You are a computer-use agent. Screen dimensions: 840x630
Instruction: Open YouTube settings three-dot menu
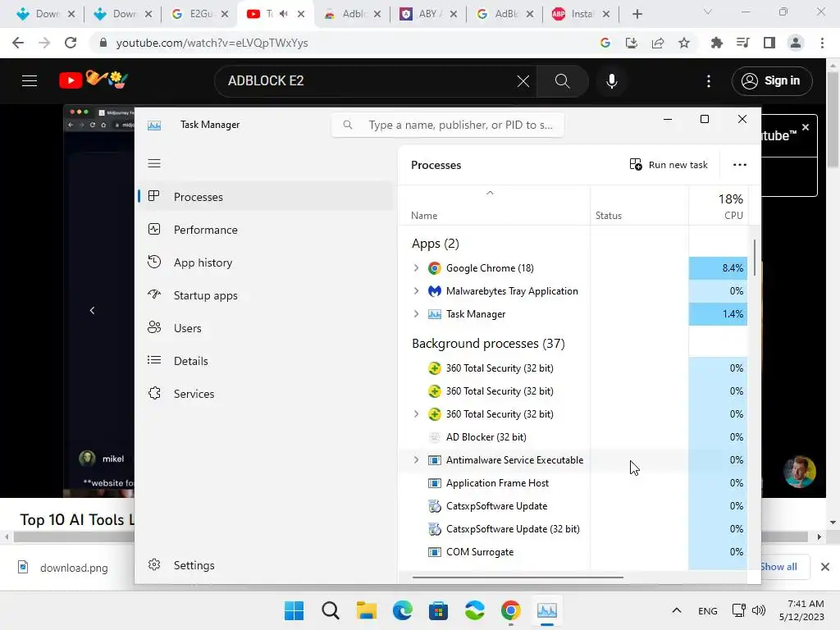(x=709, y=81)
